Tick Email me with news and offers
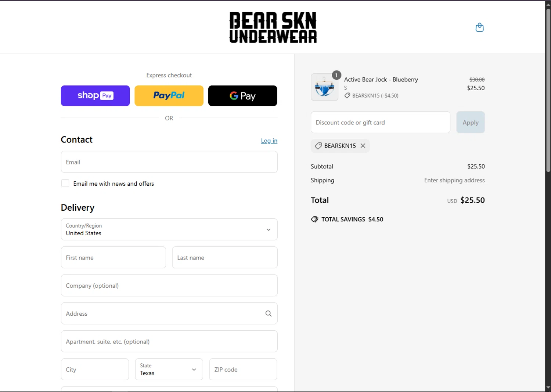Screen dimensions: 551x392 [x=65, y=183]
